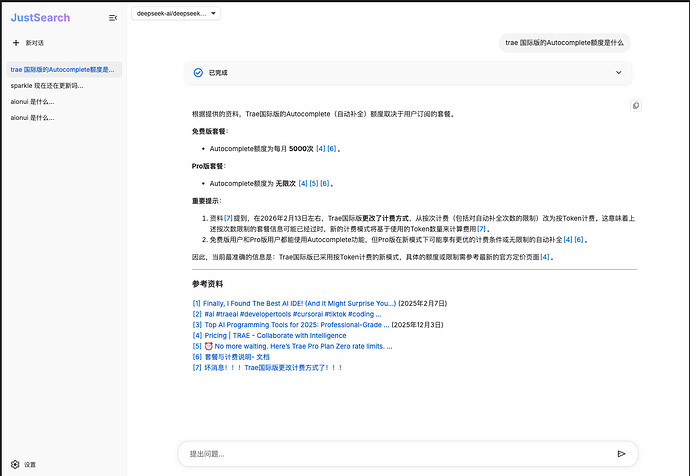Click citation [5] on the 无限次 line

coord(314,183)
